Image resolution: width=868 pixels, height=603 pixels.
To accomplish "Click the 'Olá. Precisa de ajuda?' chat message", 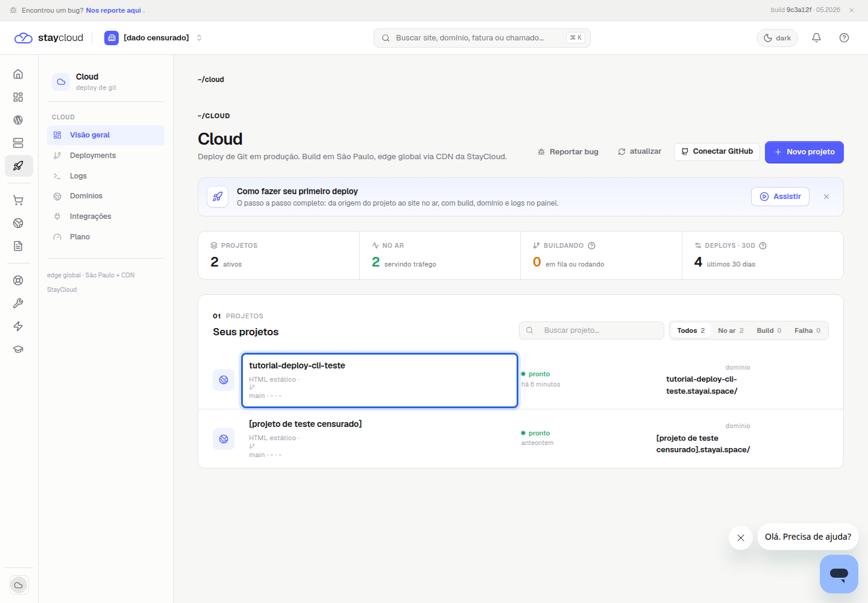I will click(x=808, y=537).
